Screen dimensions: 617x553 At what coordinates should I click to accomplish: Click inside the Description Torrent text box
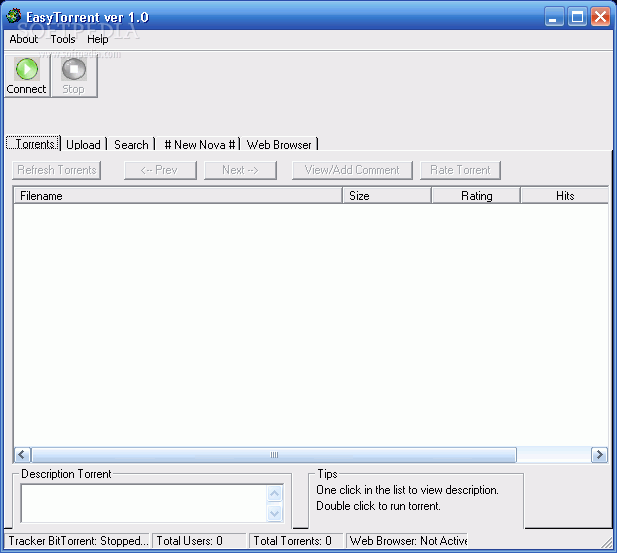(144, 503)
